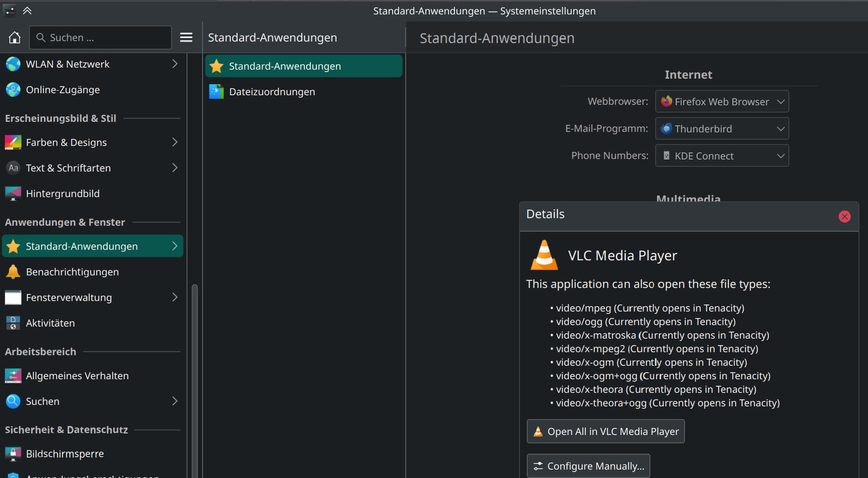Click the WLAN & Netzwerk globe icon
868x478 pixels.
[x=13, y=64]
